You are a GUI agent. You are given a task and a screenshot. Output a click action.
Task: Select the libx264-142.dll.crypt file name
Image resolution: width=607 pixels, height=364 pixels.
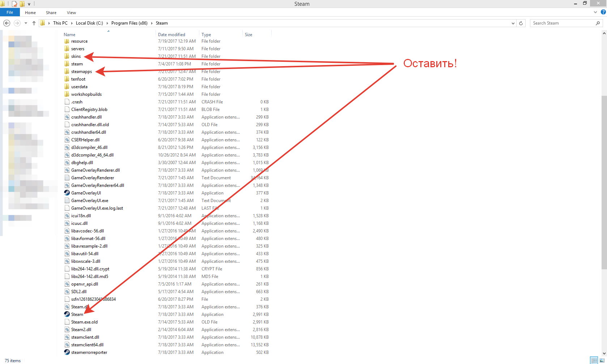tap(90, 269)
